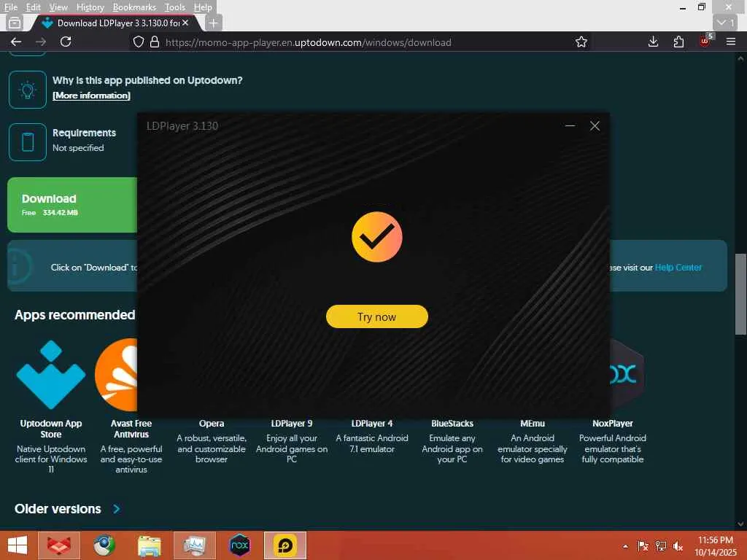Click the green Download Free button
The height and width of the screenshot is (560, 747).
pyautogui.click(x=72, y=205)
